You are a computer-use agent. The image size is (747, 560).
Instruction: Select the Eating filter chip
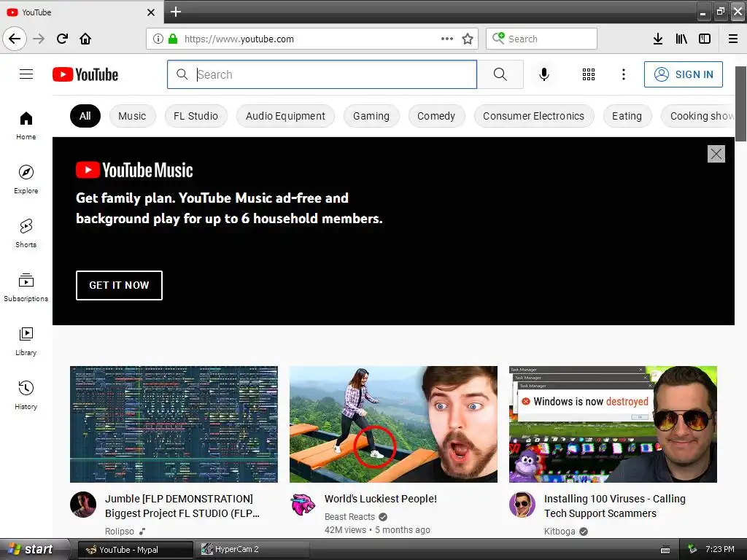coord(627,116)
